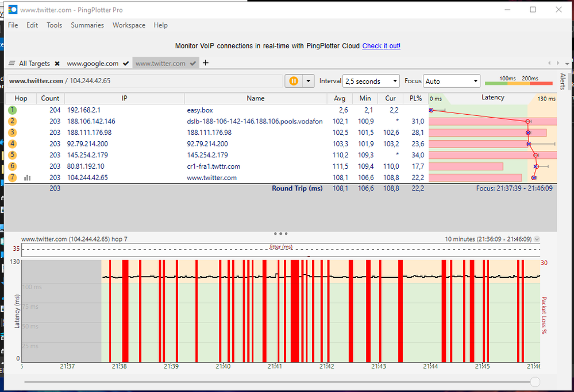The width and height of the screenshot is (574, 392).
Task: Open the Edit menu
Action: 32,25
